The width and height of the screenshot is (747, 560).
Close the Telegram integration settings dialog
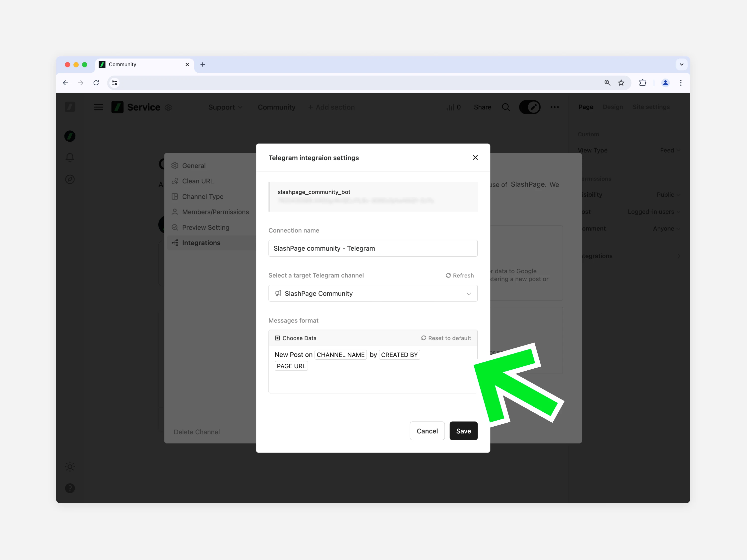[475, 158]
